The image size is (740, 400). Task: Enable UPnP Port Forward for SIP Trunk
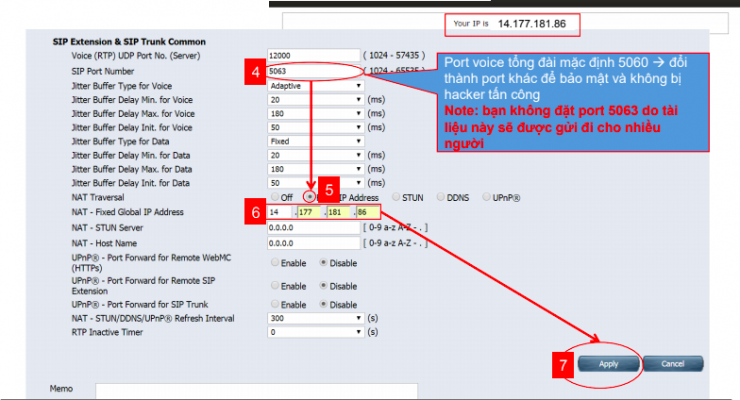point(274,304)
